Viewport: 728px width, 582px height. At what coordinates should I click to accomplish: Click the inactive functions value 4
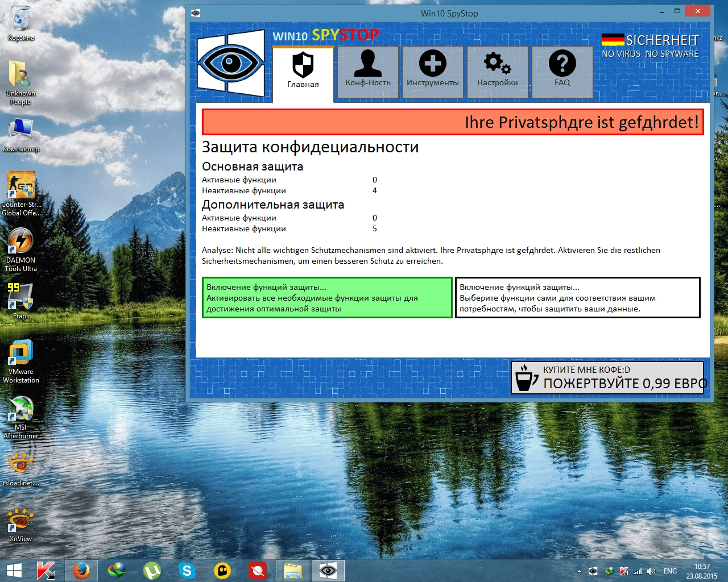pos(375,190)
